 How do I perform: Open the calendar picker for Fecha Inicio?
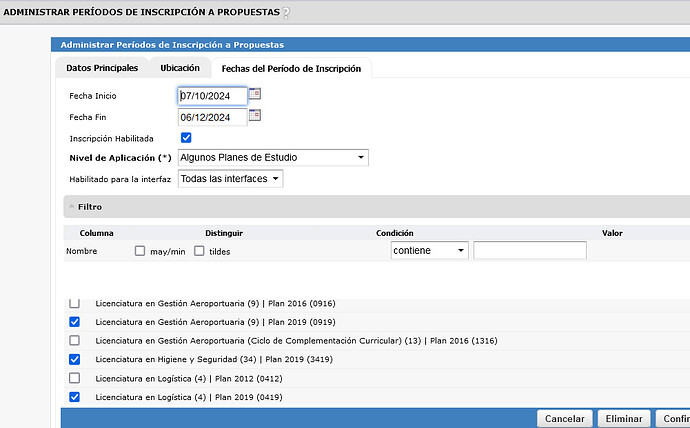[254, 94]
